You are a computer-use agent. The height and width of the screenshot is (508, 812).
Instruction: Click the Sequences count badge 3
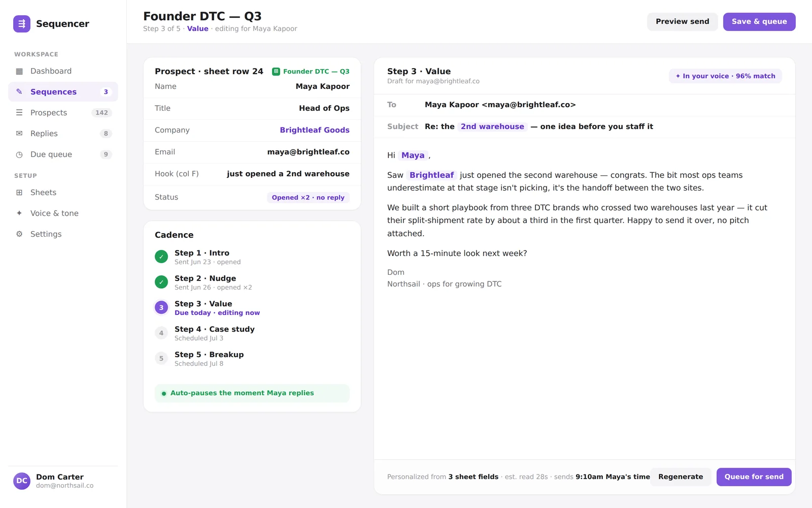106,92
